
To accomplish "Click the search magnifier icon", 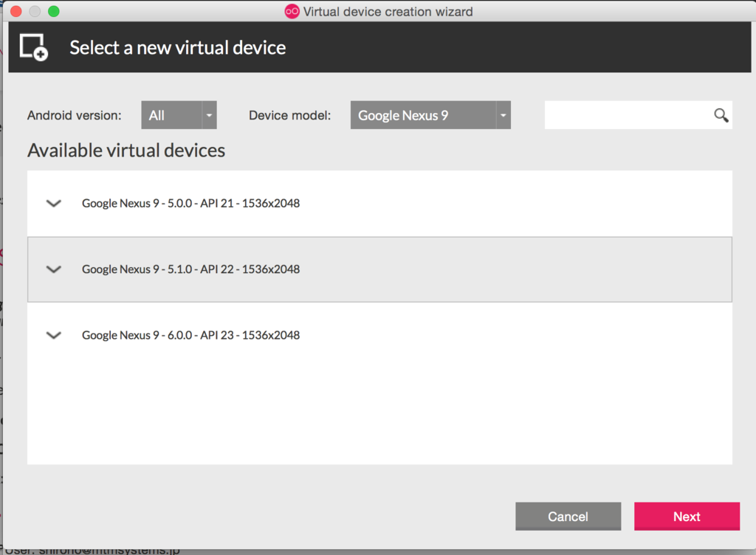I will point(721,115).
